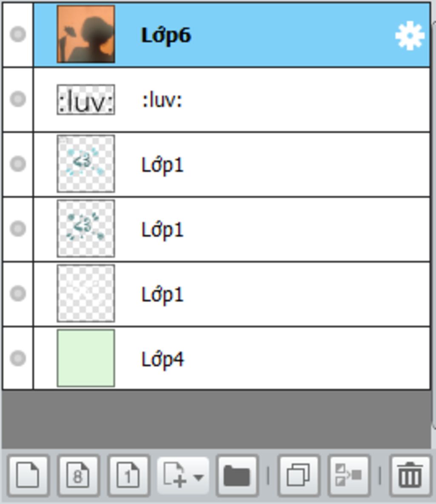Click the light green Lớp4 thumbnail
The image size is (436, 504).
click(86, 358)
